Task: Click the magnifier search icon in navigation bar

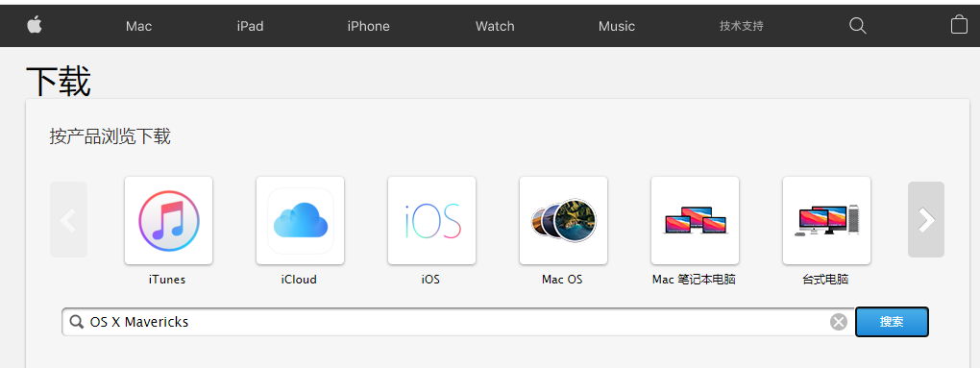Action: point(858,26)
